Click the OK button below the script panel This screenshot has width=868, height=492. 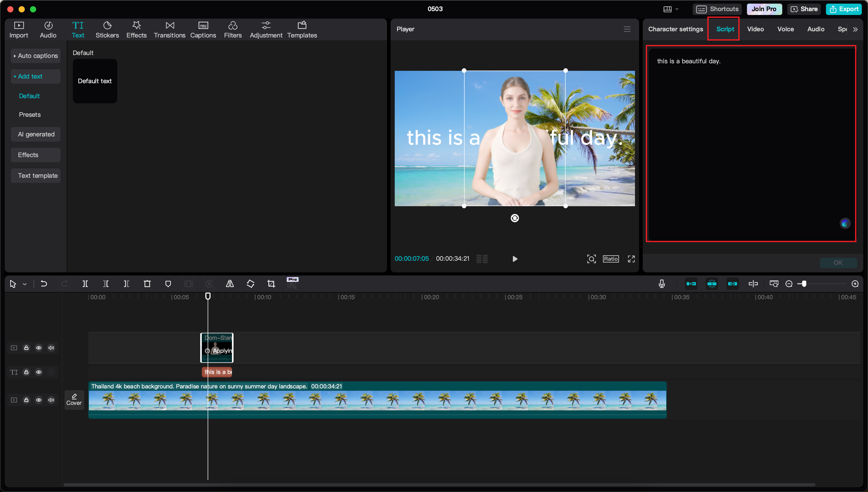(838, 263)
